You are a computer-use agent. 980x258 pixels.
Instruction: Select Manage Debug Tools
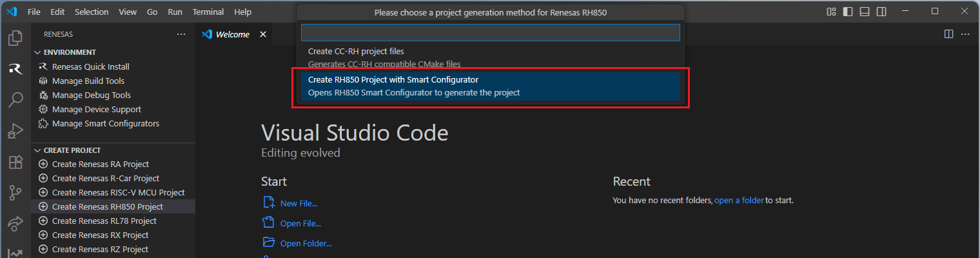113,95
